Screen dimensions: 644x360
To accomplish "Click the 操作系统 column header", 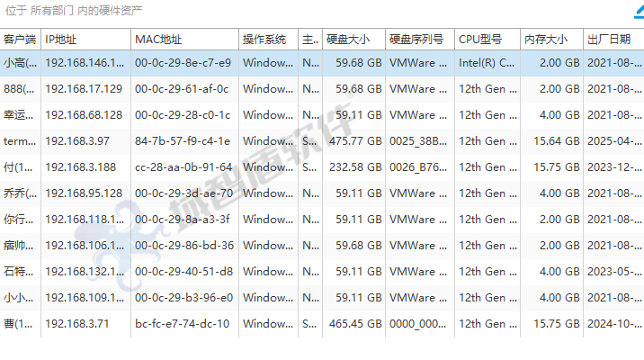I will pyautogui.click(x=264, y=40).
